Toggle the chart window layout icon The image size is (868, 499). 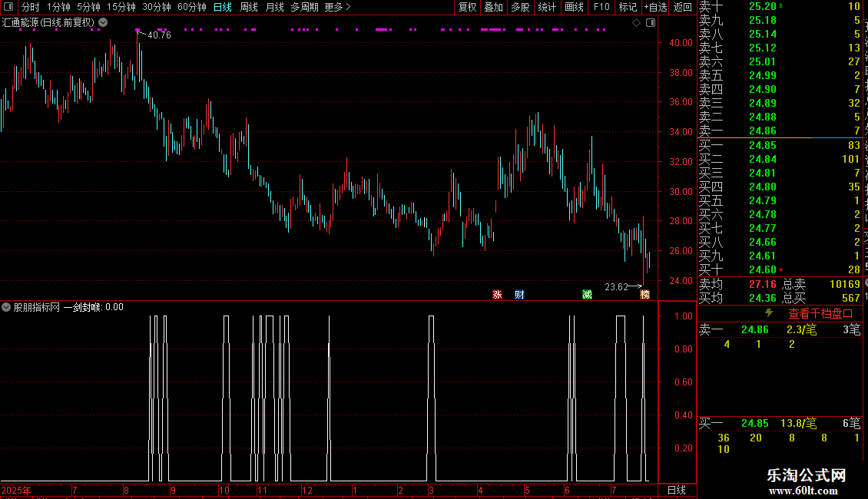tap(651, 23)
